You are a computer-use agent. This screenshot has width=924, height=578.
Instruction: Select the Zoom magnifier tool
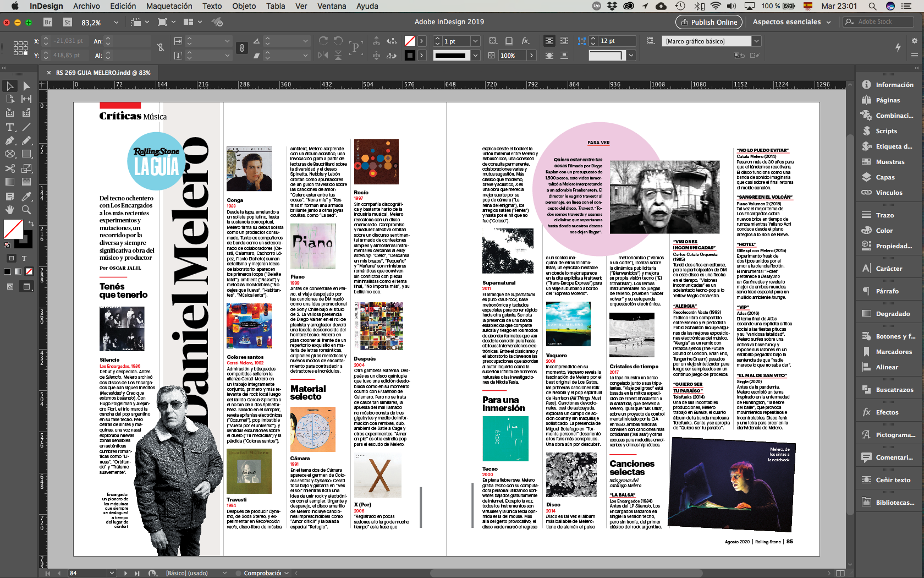26,210
